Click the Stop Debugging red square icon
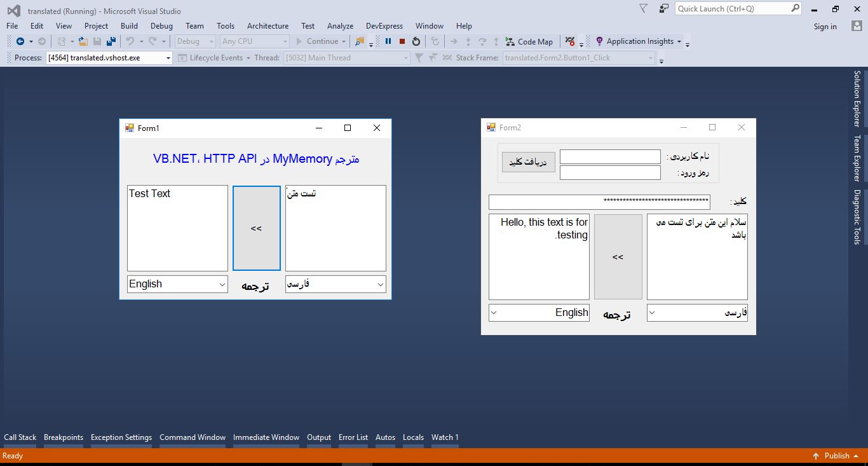Screen dimensions: 868x466 coord(402,41)
